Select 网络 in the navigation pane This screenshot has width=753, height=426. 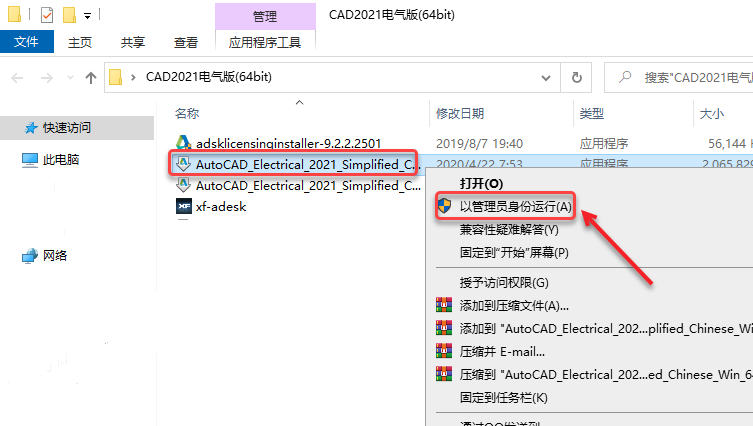(55, 256)
